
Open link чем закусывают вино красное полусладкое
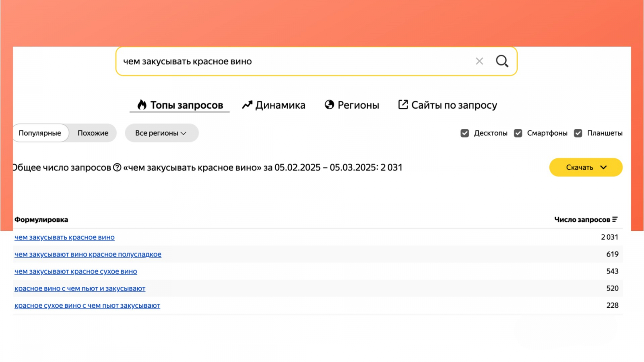click(x=88, y=254)
